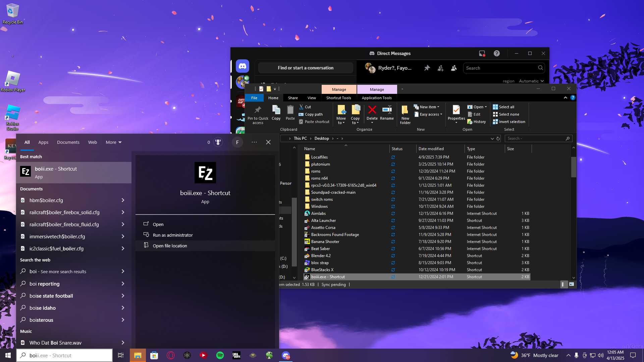This screenshot has height=362, width=644.
Task: Open the View ribbon tab
Action: pyautogui.click(x=312, y=98)
